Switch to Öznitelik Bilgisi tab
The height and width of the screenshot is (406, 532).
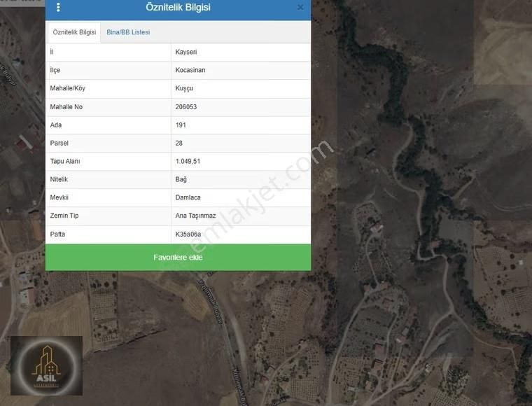point(74,32)
